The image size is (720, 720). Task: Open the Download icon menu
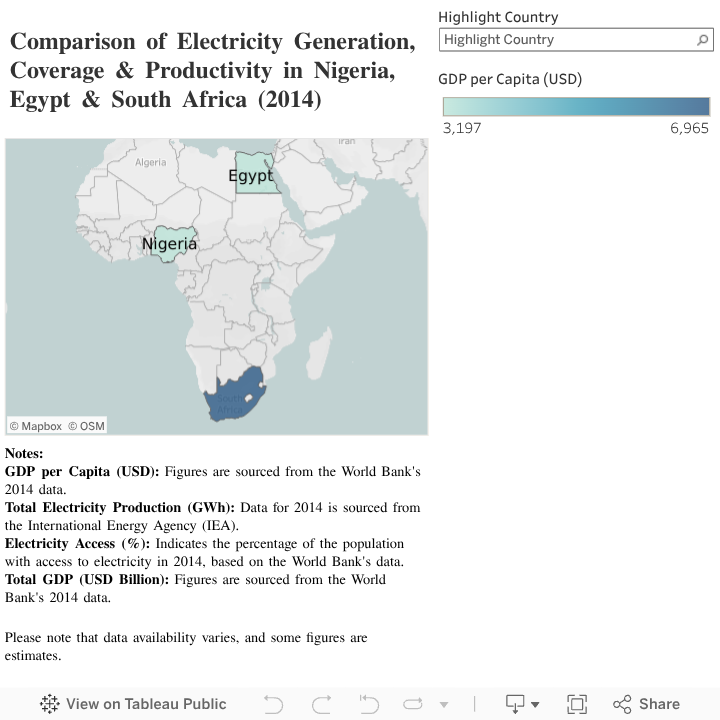[x=522, y=704]
